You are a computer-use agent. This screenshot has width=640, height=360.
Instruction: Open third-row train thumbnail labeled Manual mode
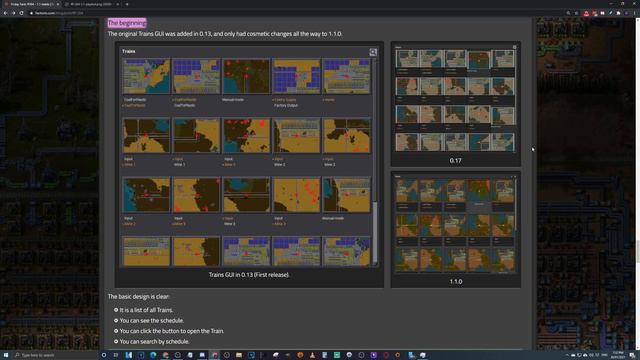(x=346, y=195)
